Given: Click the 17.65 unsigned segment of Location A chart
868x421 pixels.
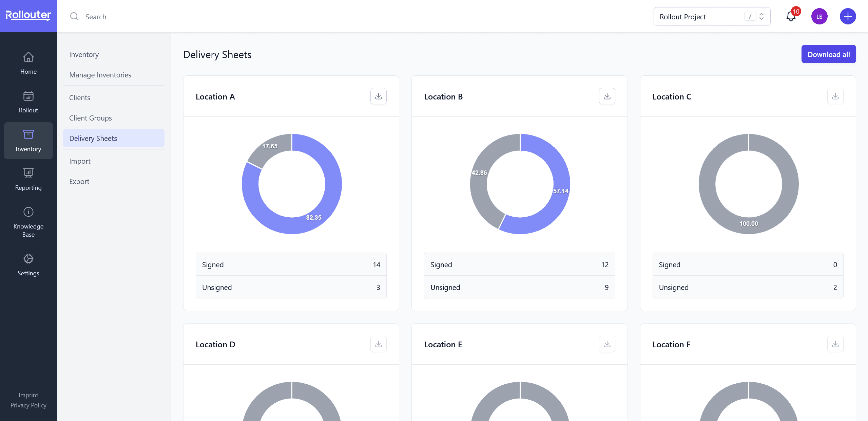Looking at the screenshot, I should (270, 146).
